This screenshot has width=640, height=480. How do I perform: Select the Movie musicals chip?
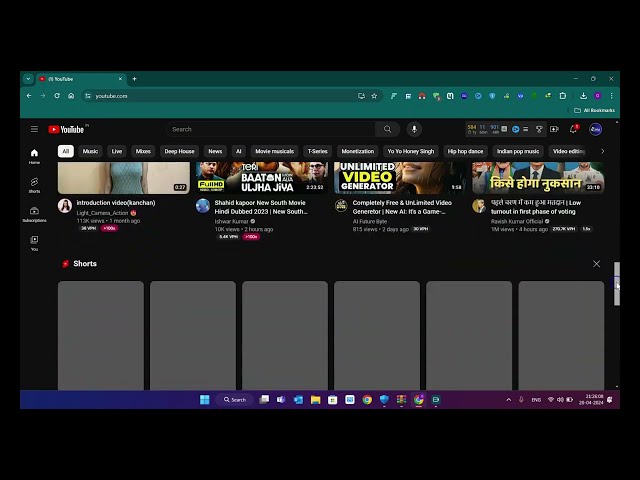[274, 151]
